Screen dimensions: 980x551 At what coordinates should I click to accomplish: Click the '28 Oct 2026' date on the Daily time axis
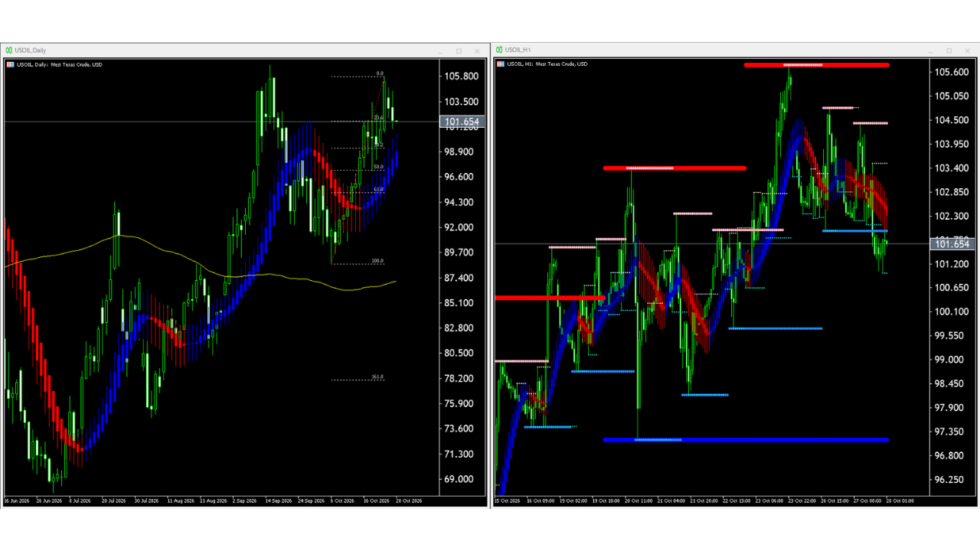click(409, 501)
